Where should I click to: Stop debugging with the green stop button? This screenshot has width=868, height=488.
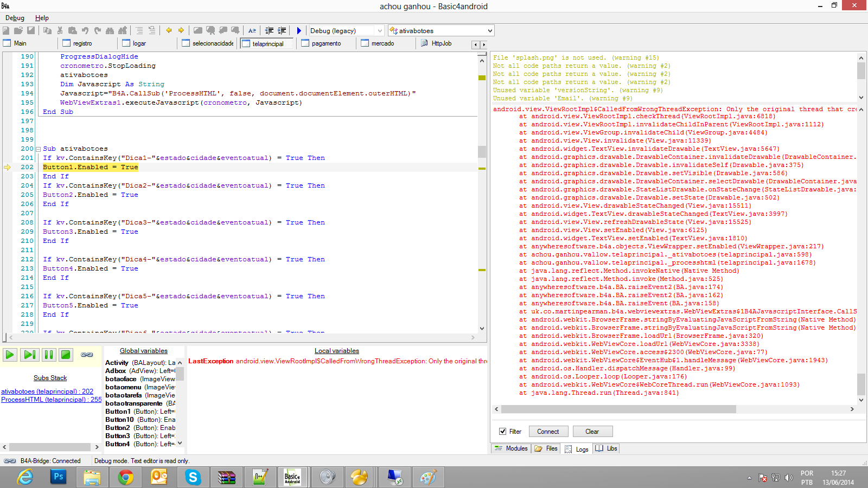(x=66, y=355)
